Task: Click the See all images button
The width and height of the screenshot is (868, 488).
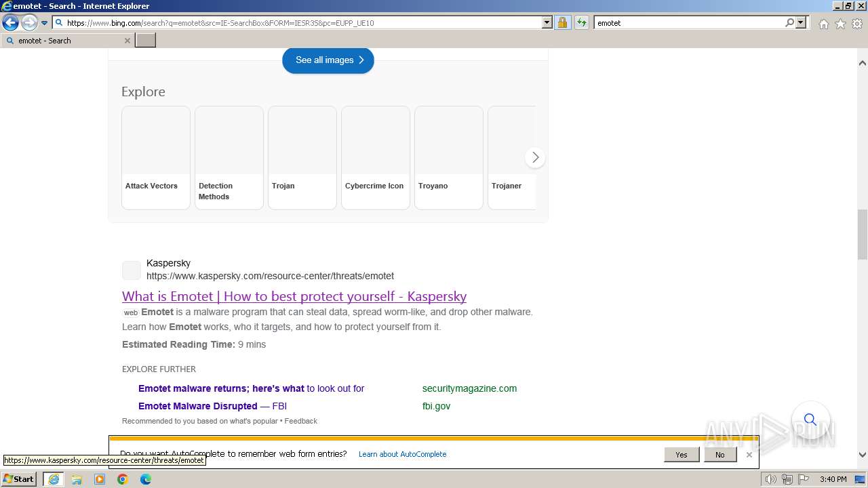Action: tap(328, 60)
